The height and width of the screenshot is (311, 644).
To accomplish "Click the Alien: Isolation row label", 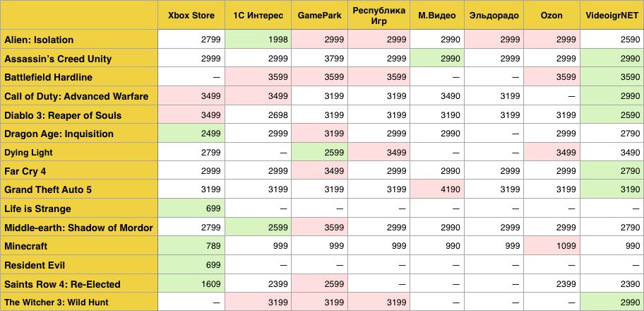I will [39, 40].
